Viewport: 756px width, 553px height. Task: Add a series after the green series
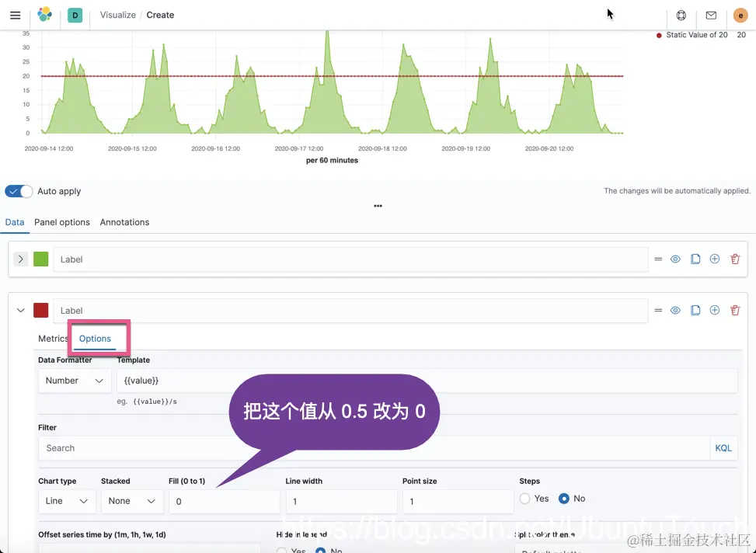coord(715,259)
